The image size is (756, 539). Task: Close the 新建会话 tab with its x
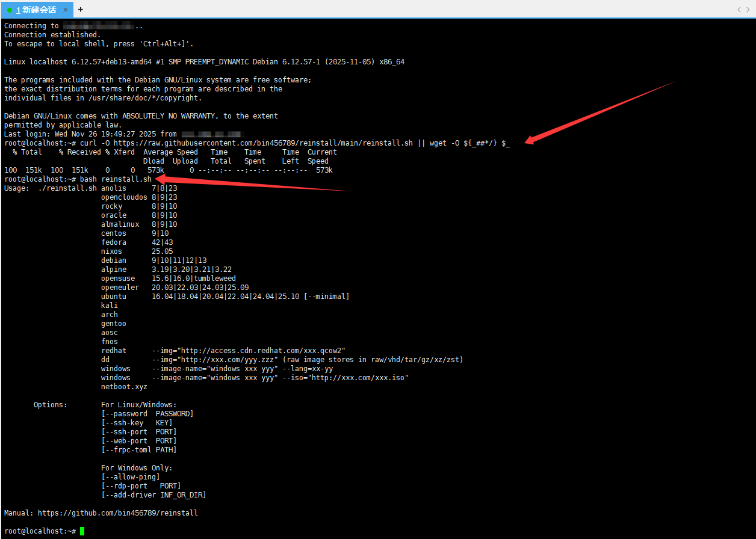[64, 10]
